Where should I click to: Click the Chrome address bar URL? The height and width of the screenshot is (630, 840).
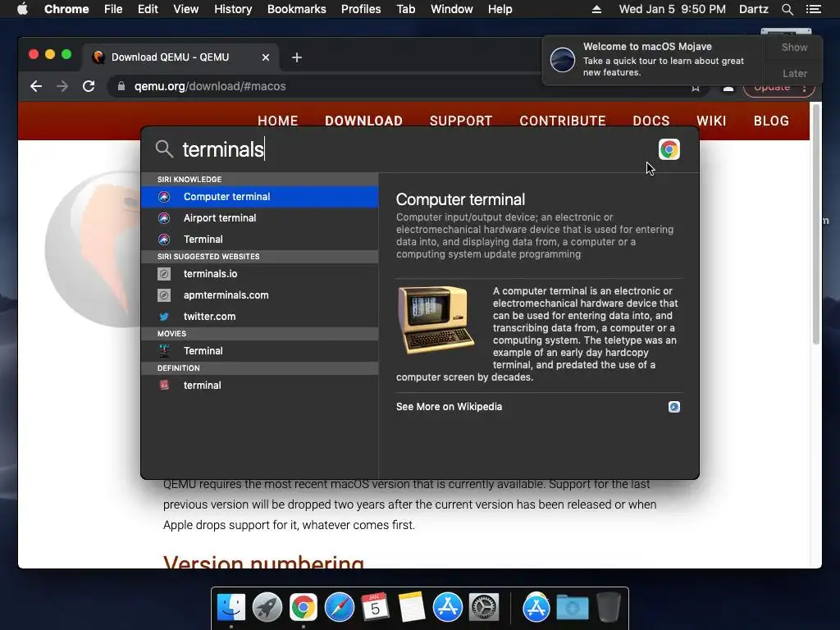click(x=210, y=86)
